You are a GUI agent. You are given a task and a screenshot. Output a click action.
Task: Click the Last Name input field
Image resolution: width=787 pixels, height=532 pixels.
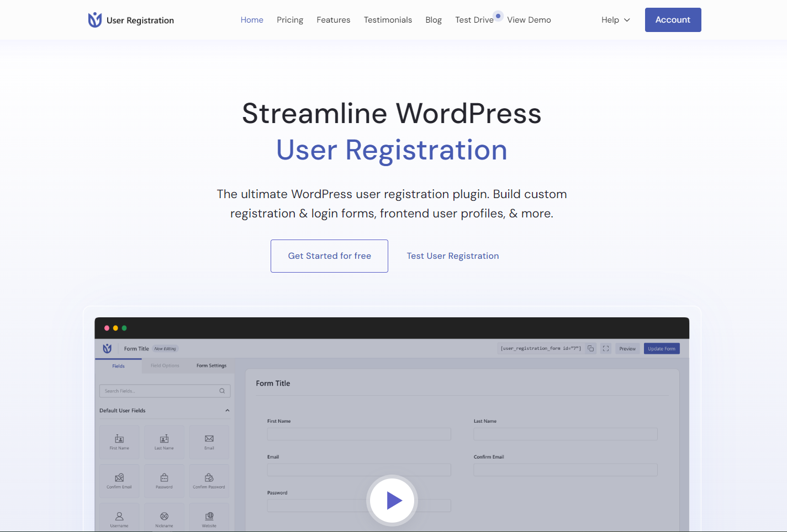click(566, 434)
